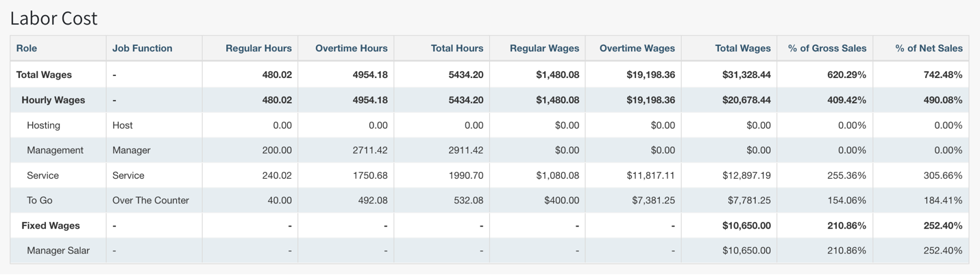Viewport: 980px width, 276px height.
Task: Click the Total Hours column header
Action: (x=456, y=48)
